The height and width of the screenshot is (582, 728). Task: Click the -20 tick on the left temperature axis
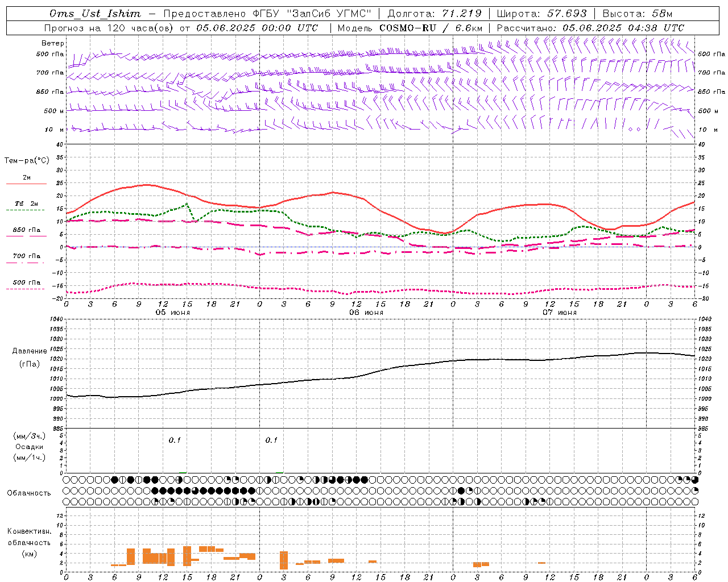click(57, 298)
